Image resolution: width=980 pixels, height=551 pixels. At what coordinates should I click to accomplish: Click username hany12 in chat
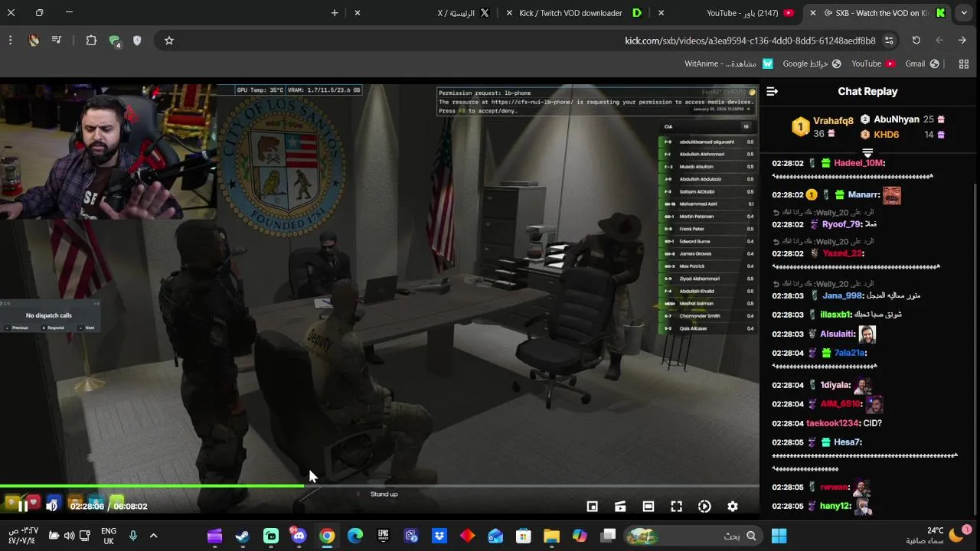point(835,506)
